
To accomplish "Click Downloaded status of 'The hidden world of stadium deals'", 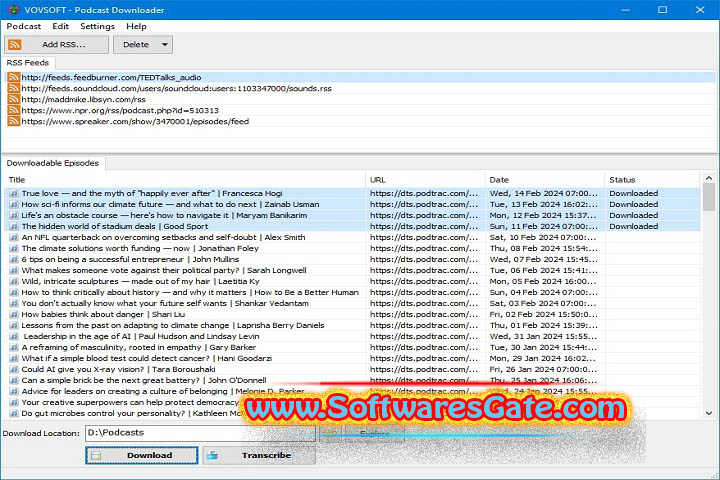I will (x=634, y=226).
